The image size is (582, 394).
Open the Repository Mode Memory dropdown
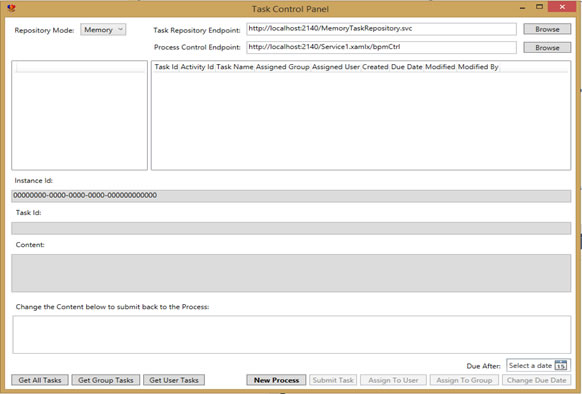click(103, 30)
